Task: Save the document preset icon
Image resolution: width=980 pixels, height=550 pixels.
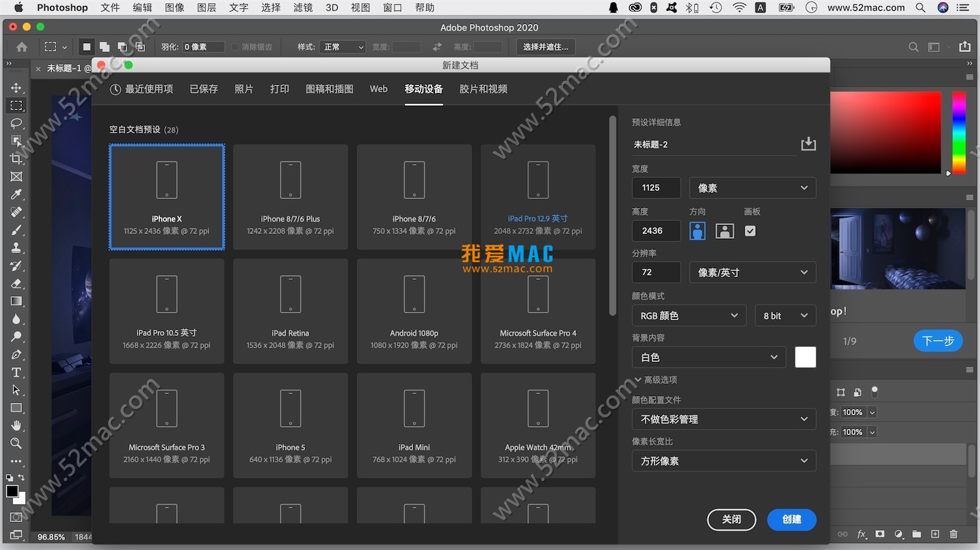Action: (808, 144)
